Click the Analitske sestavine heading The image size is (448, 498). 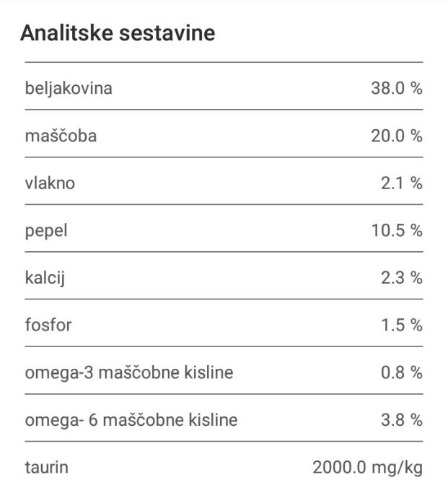(118, 33)
